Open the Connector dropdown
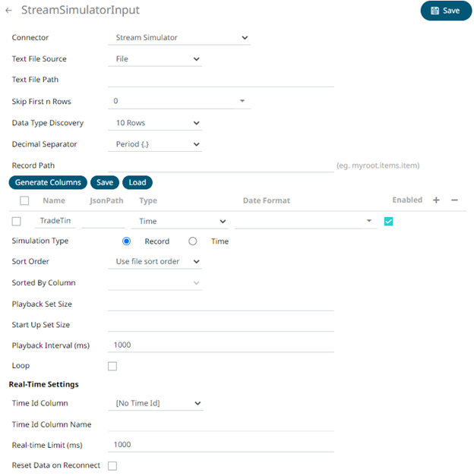474x476 pixels. [179, 37]
